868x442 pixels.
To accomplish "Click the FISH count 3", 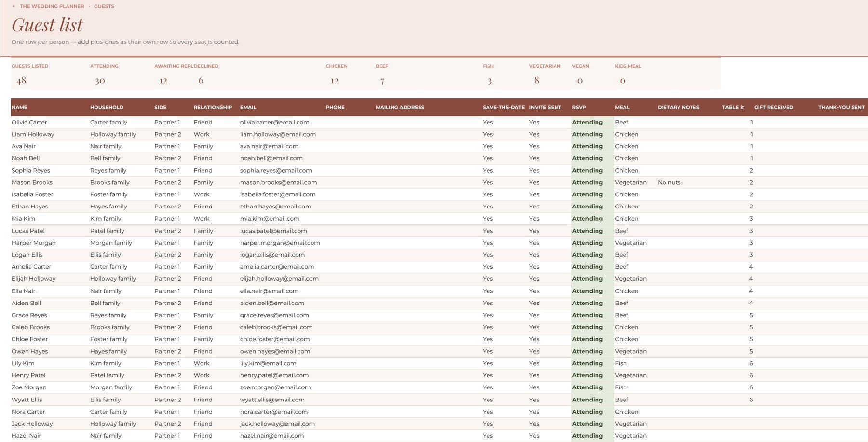I will point(490,81).
